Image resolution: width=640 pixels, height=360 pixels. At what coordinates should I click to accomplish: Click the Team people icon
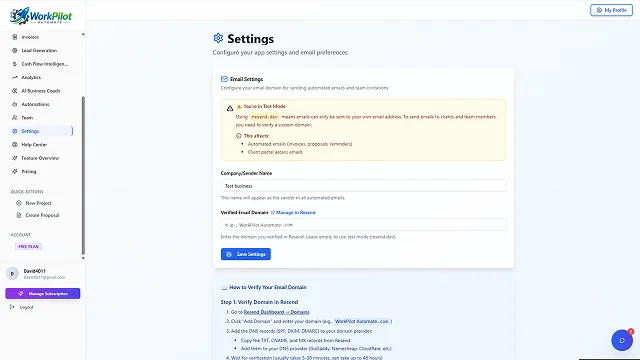pyautogui.click(x=15, y=118)
